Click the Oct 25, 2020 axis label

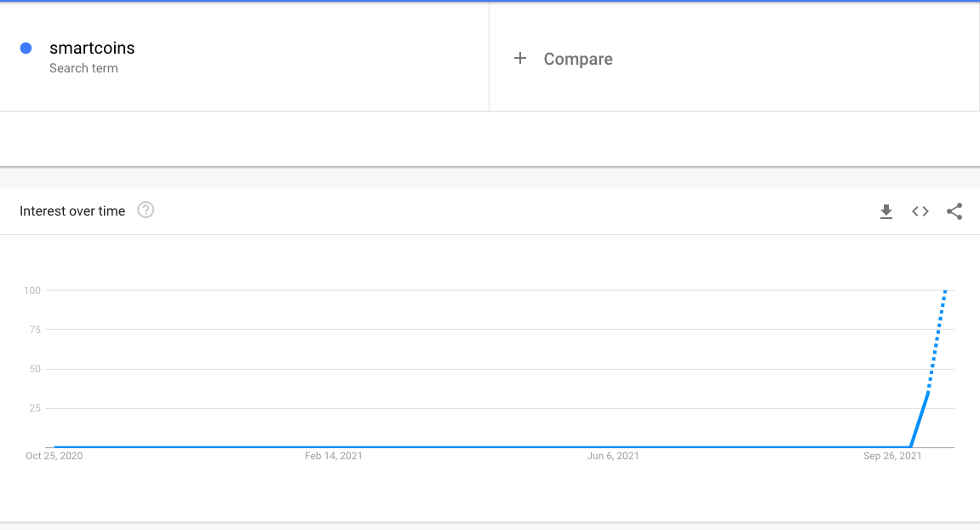[x=54, y=456]
